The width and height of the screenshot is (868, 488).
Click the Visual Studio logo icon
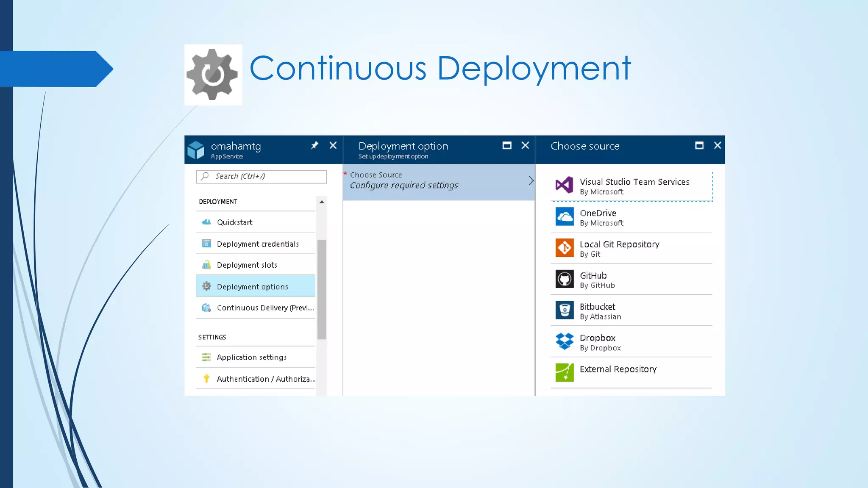pyautogui.click(x=565, y=185)
